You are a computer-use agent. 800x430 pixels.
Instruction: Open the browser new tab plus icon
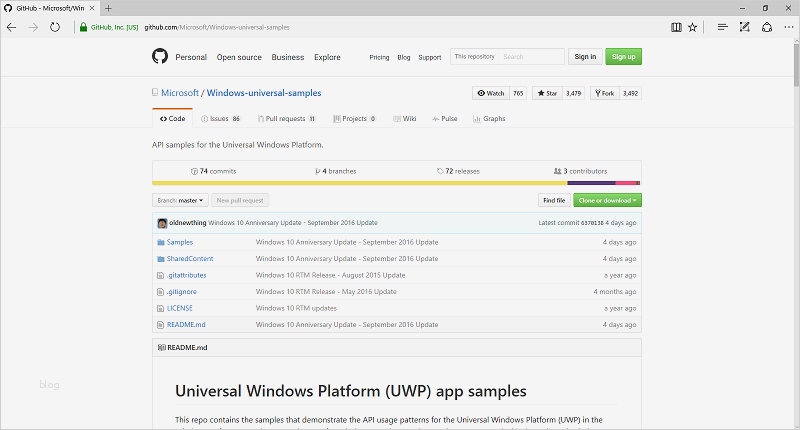point(108,8)
